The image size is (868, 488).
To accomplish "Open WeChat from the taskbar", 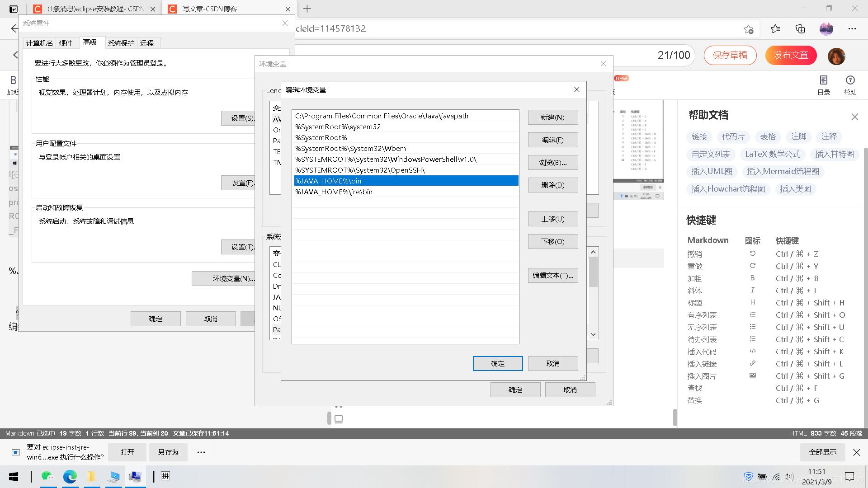I will click(47, 476).
